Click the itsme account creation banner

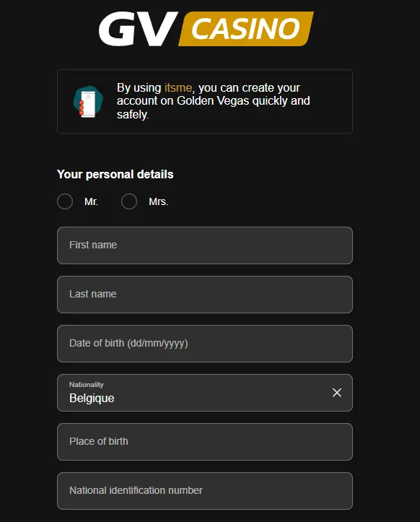[205, 102]
